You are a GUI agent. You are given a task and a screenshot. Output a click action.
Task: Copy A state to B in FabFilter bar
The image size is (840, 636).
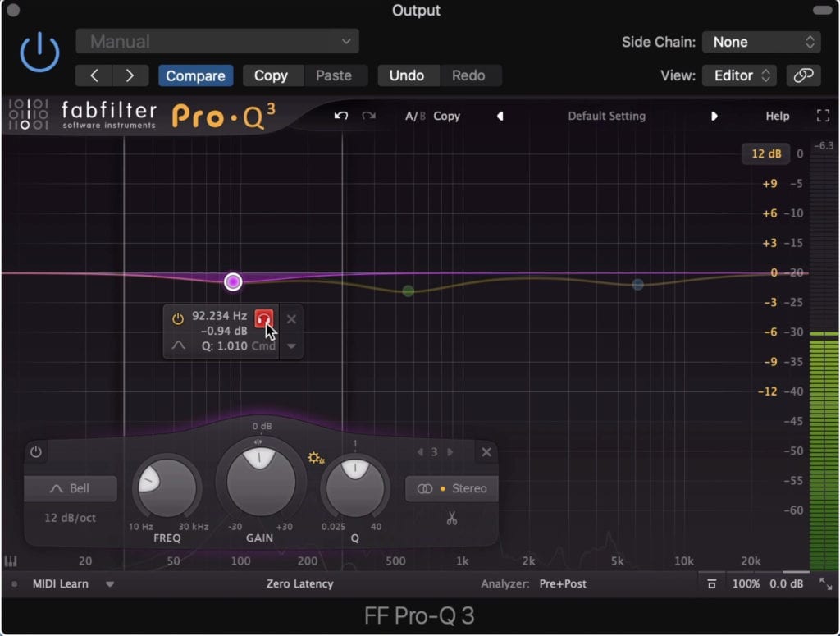coord(447,116)
